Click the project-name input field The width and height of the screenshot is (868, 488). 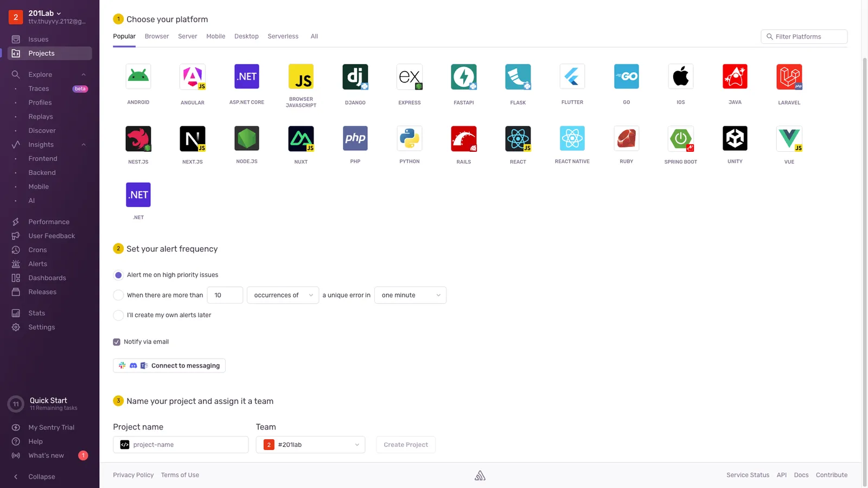181,445
